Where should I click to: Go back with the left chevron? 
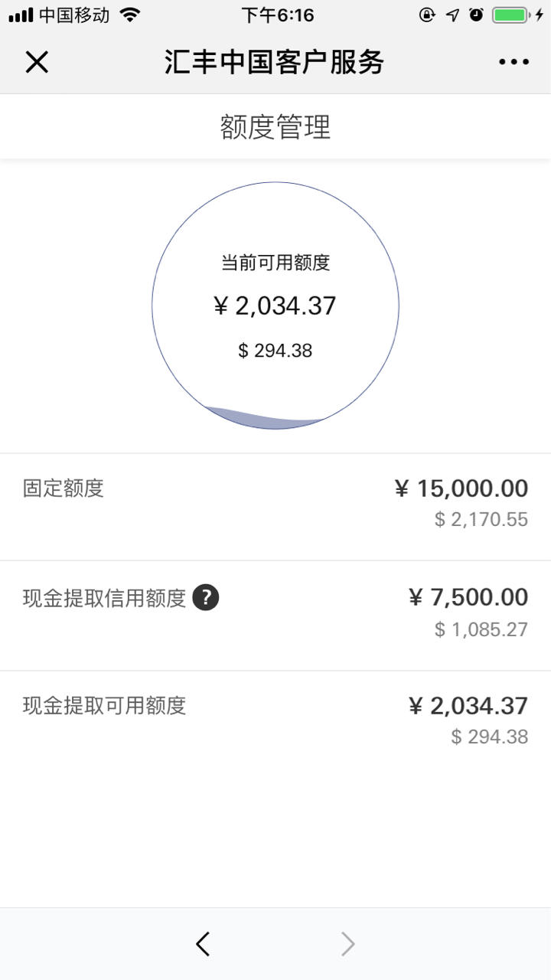click(203, 944)
